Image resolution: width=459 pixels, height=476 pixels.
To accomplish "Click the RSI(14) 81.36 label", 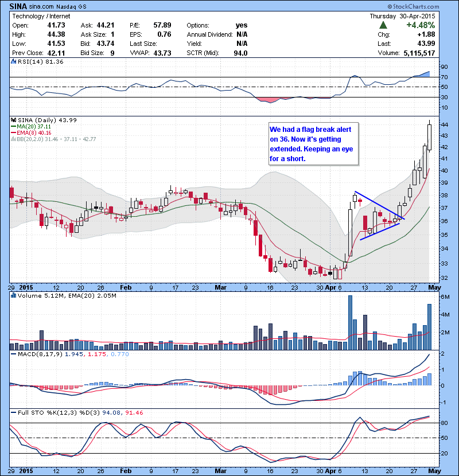I will (40, 61).
